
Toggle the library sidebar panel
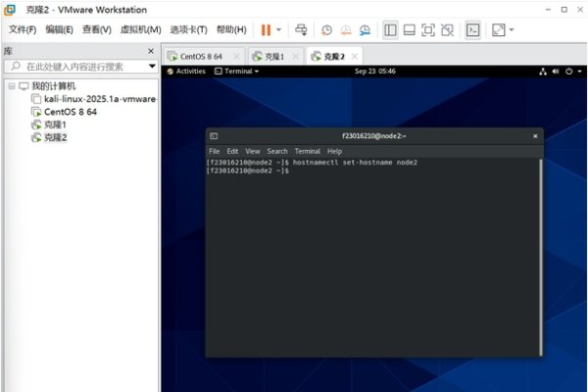(390, 30)
